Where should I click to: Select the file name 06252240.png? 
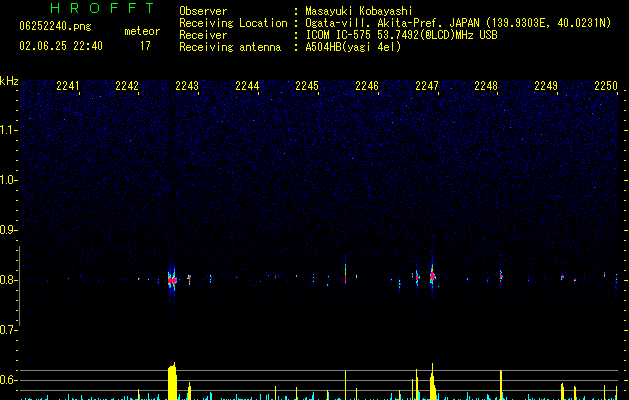55,27
